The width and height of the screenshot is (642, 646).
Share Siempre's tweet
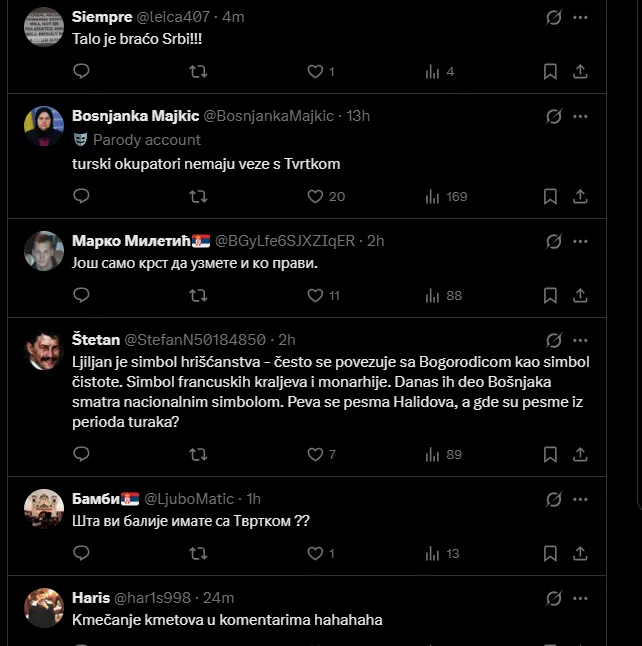(x=580, y=71)
